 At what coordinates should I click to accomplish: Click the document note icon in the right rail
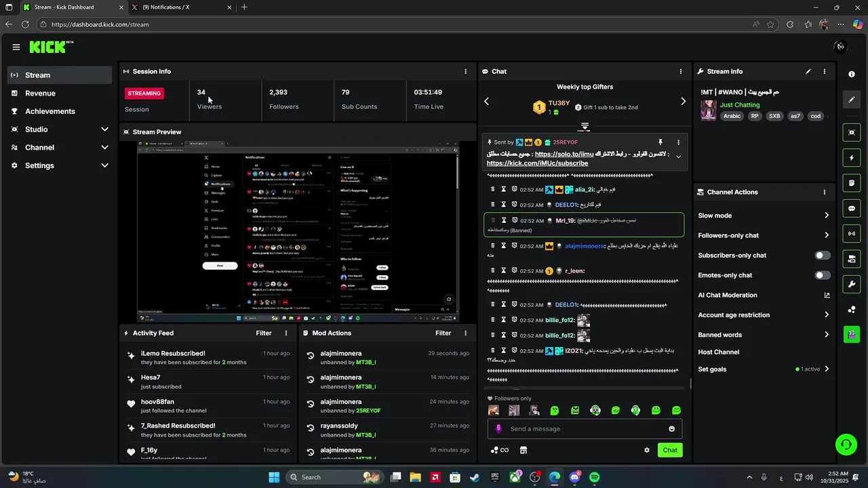click(852, 183)
